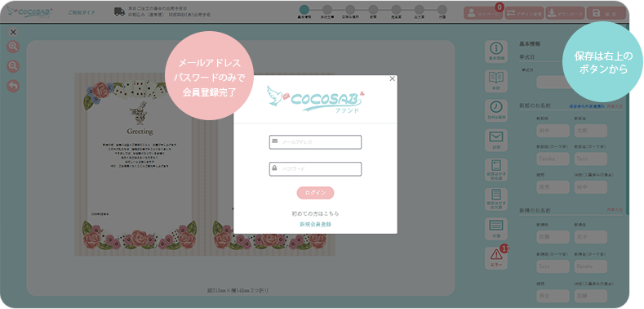Select the last progress step circle
The image size is (644, 309).
pos(442,10)
